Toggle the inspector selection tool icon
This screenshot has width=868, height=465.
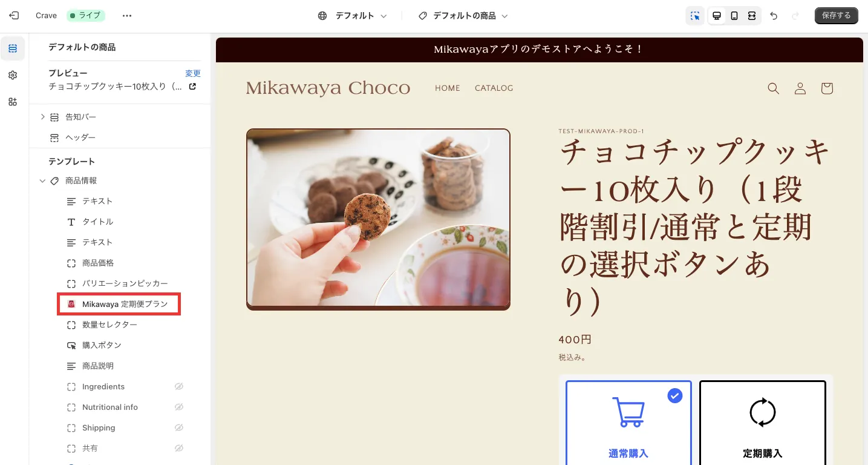point(695,16)
